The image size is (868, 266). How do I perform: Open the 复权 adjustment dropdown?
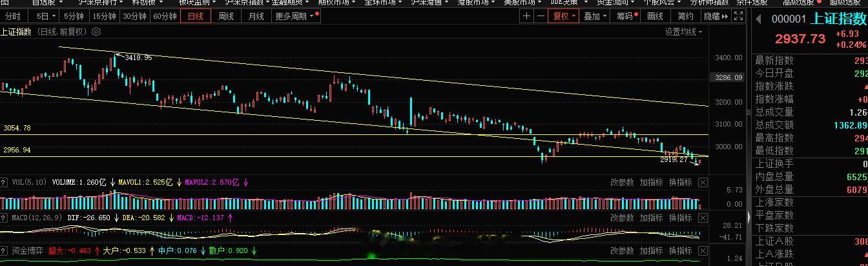tap(564, 16)
